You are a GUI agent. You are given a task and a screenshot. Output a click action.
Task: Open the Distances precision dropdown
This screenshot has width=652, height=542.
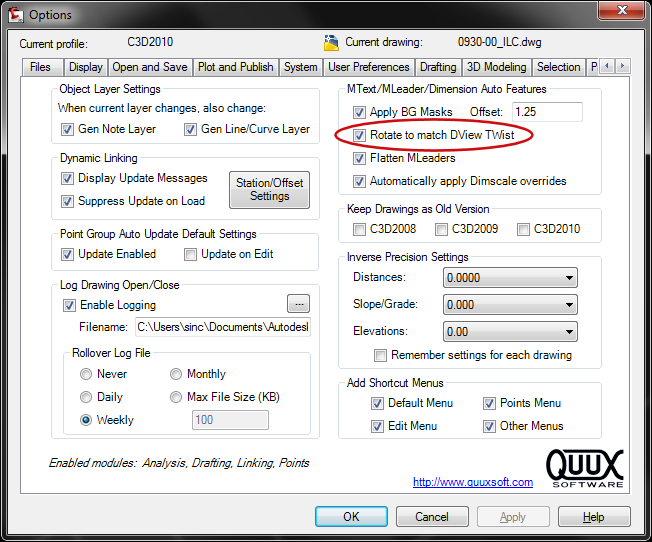(x=510, y=277)
